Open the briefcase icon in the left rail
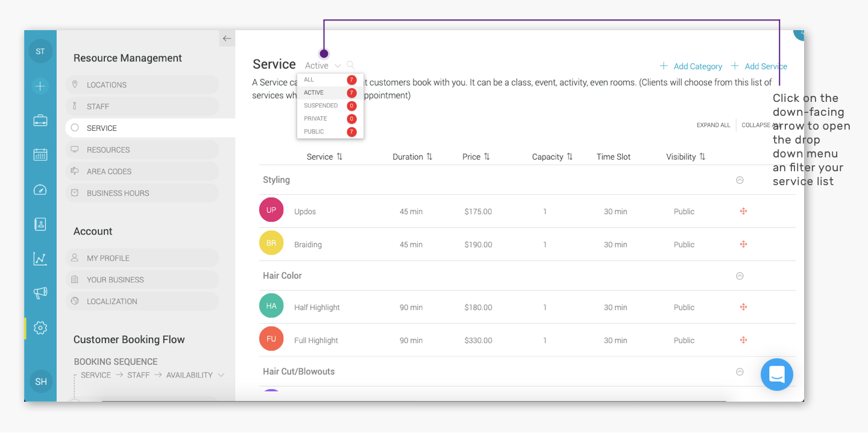 (40, 121)
